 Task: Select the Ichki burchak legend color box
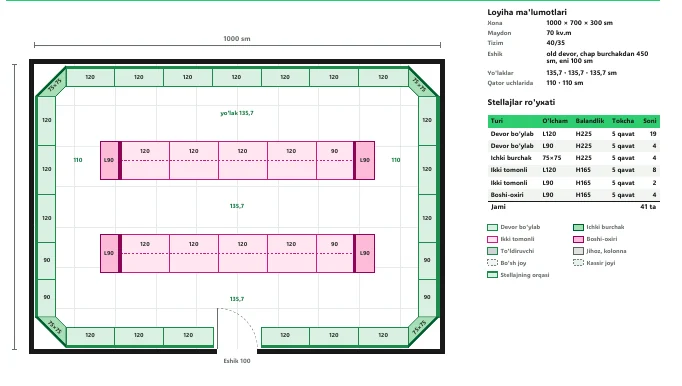pos(578,227)
